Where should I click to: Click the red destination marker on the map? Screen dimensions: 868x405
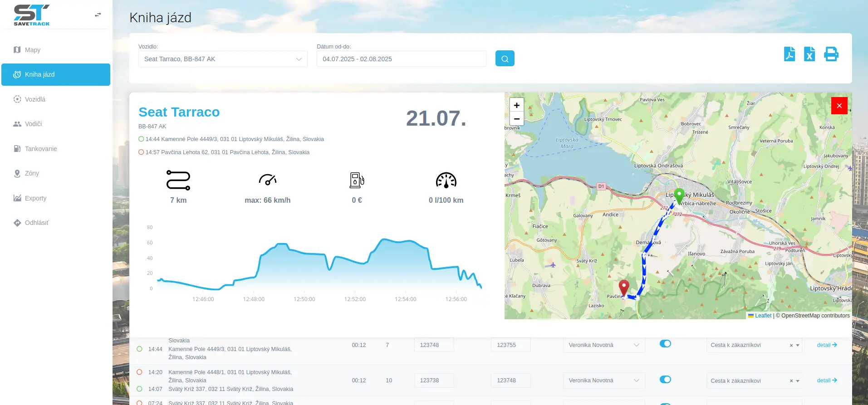624,288
